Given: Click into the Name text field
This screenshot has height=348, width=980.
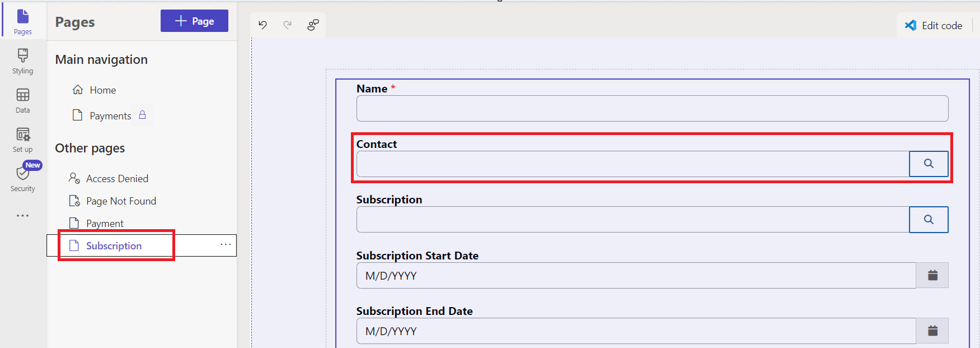Looking at the screenshot, I should [652, 108].
